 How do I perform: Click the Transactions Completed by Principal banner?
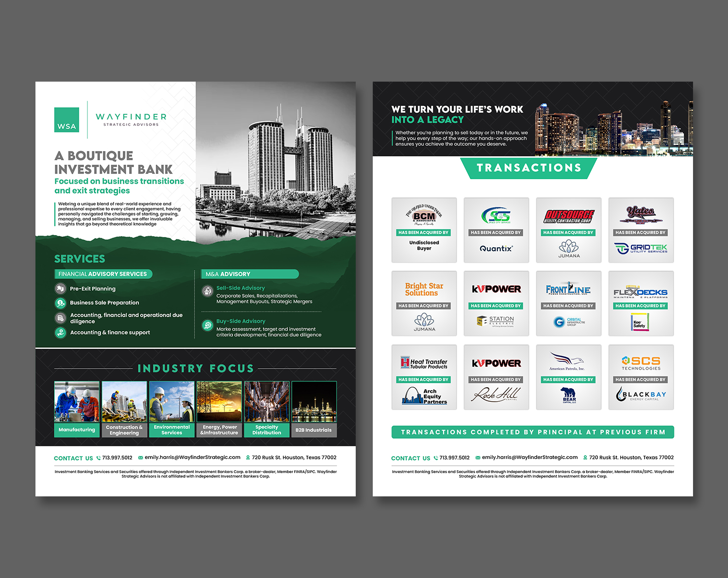click(533, 432)
